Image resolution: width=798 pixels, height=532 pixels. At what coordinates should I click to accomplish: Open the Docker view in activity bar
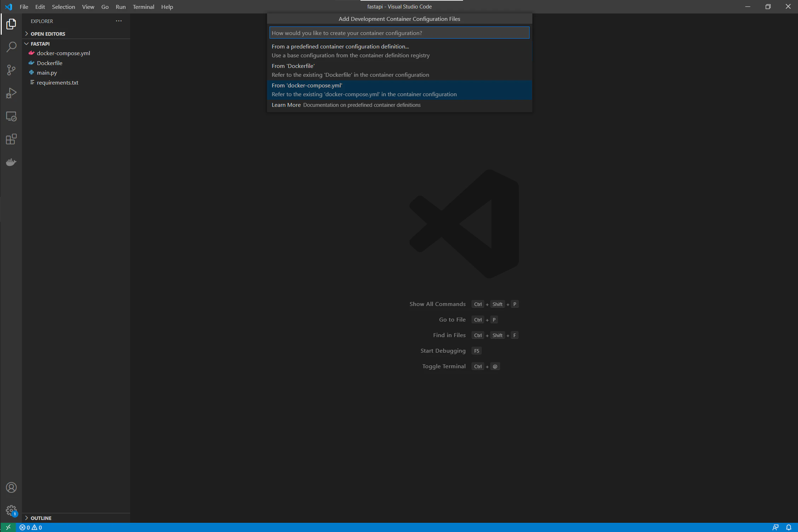11,162
